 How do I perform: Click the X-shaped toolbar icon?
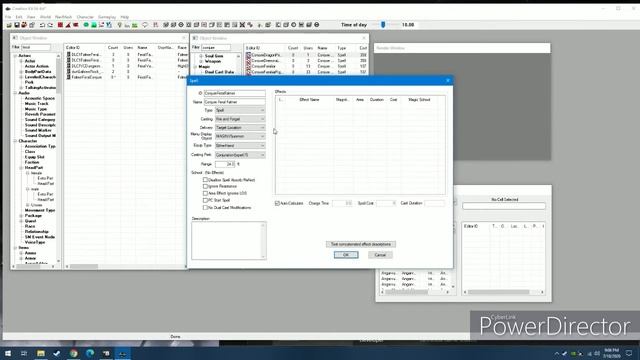click(x=242, y=25)
